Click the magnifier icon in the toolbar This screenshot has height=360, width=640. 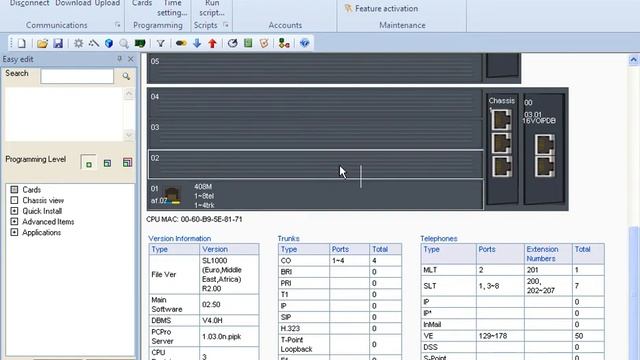point(124,43)
